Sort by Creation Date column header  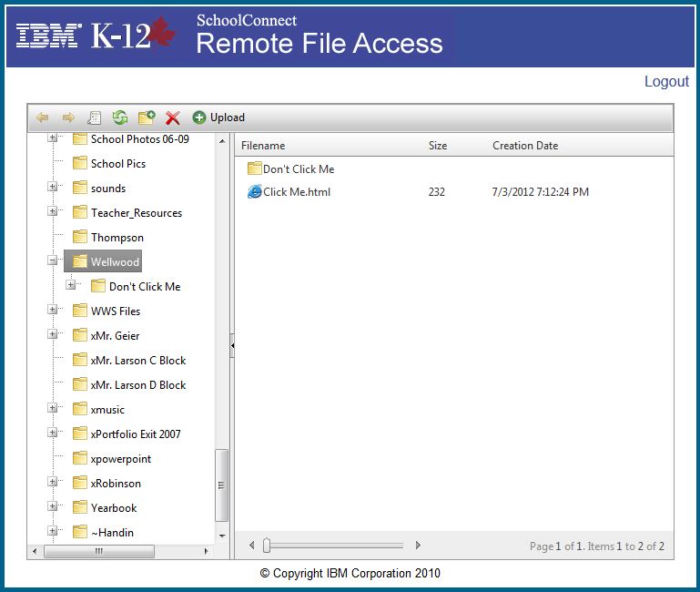tap(525, 146)
